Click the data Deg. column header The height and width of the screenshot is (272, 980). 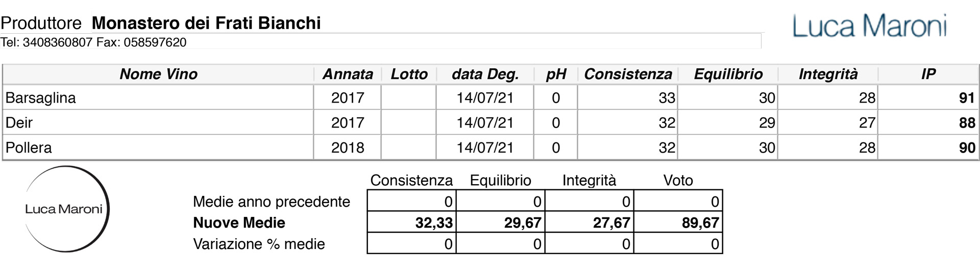click(x=485, y=75)
